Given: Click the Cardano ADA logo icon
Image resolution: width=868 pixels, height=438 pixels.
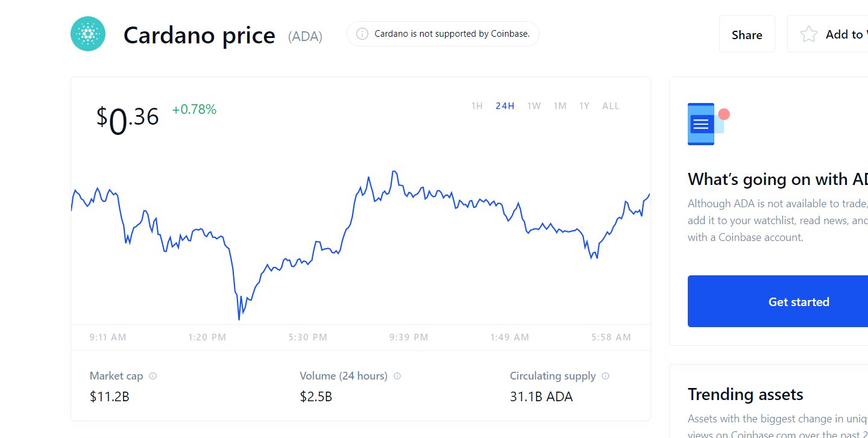Looking at the screenshot, I should [88, 34].
